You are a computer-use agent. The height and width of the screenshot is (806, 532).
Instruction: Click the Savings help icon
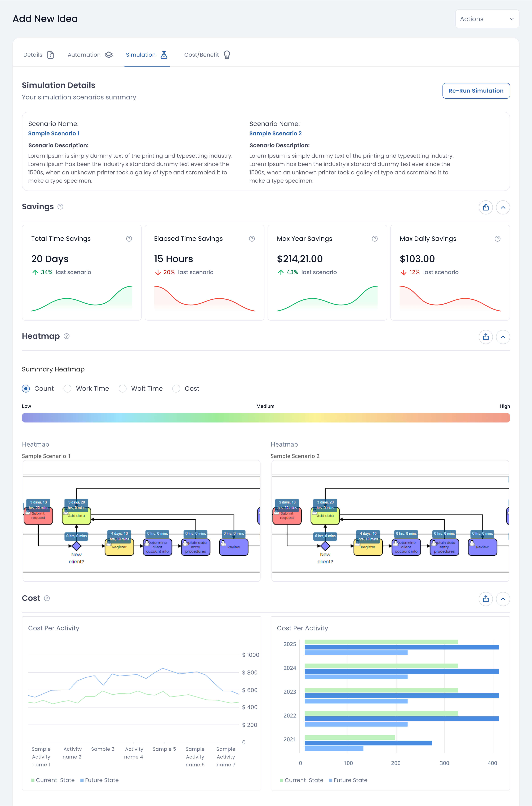tap(60, 206)
